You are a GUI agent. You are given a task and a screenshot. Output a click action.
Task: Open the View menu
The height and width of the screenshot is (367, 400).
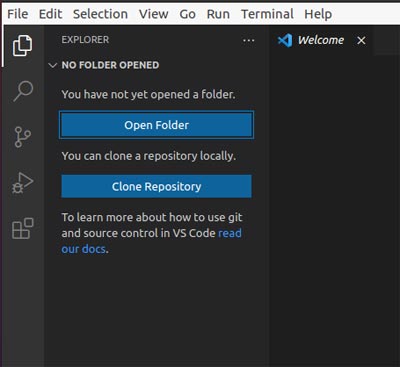[x=154, y=14]
